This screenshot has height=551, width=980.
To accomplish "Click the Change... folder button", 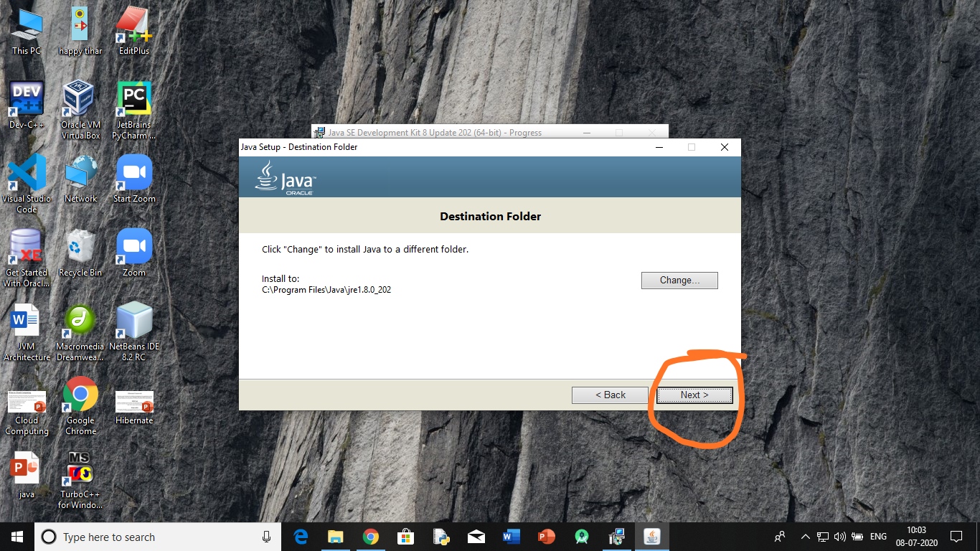I will [679, 281].
